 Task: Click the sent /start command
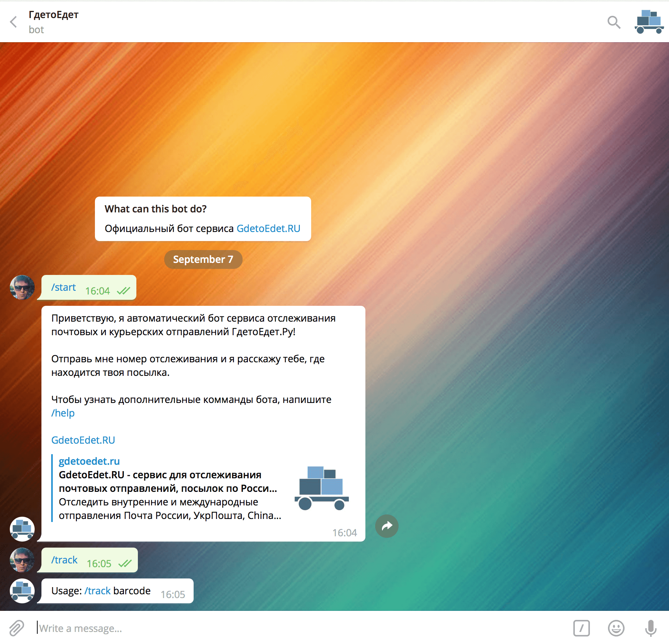pos(64,287)
